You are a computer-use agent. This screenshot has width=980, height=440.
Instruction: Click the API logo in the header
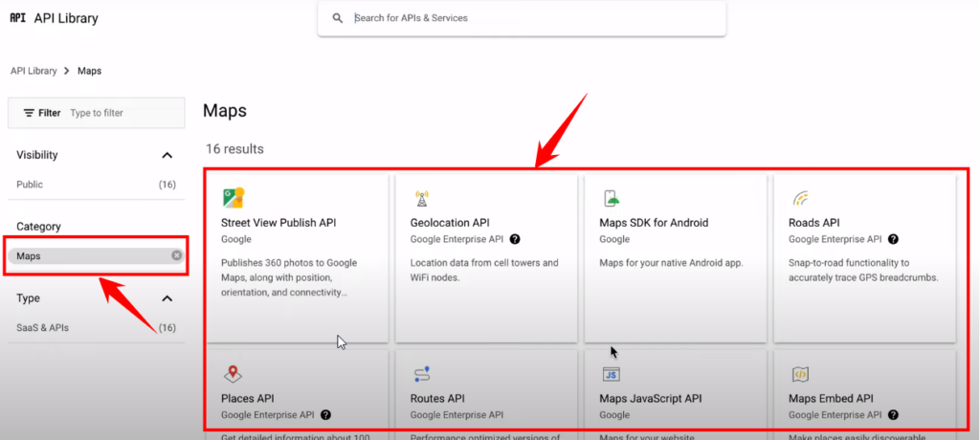pyautogui.click(x=18, y=18)
